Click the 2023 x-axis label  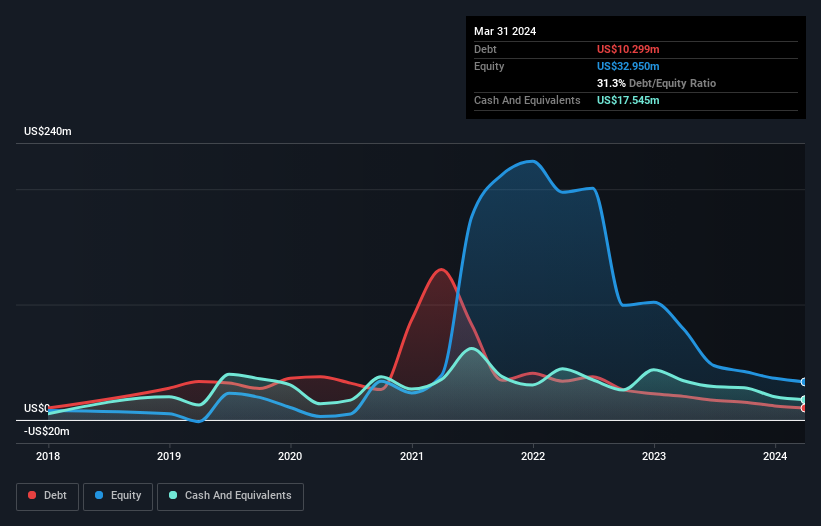coord(654,456)
